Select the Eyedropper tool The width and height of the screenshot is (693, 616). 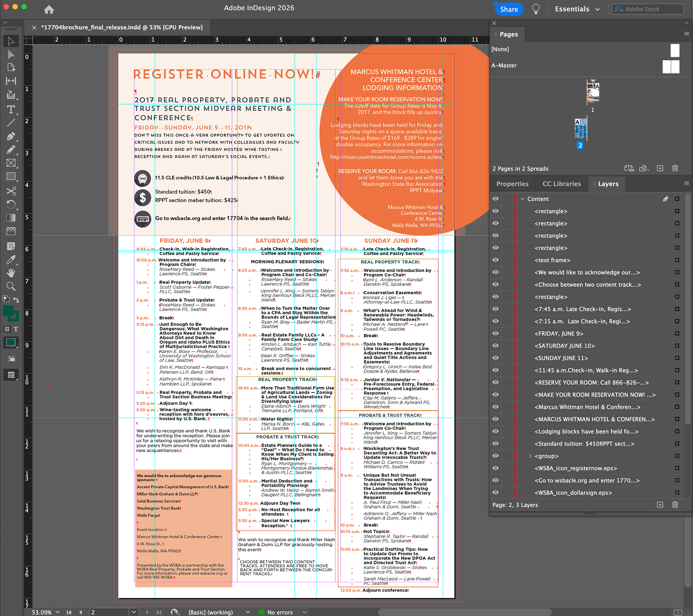11,260
